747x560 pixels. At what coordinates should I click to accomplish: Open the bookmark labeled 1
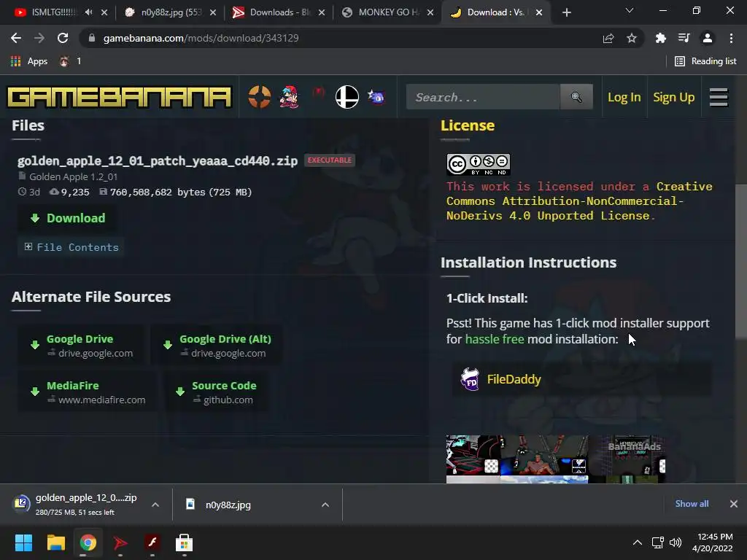click(x=71, y=61)
